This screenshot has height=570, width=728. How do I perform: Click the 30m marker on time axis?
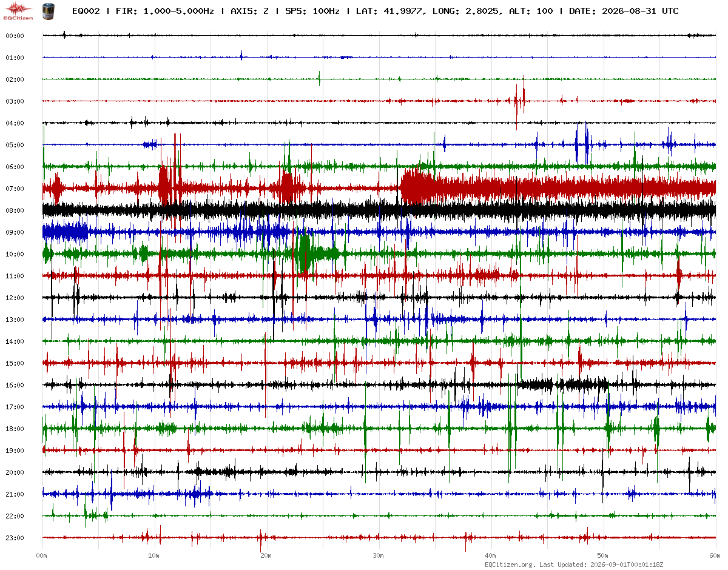(378, 555)
